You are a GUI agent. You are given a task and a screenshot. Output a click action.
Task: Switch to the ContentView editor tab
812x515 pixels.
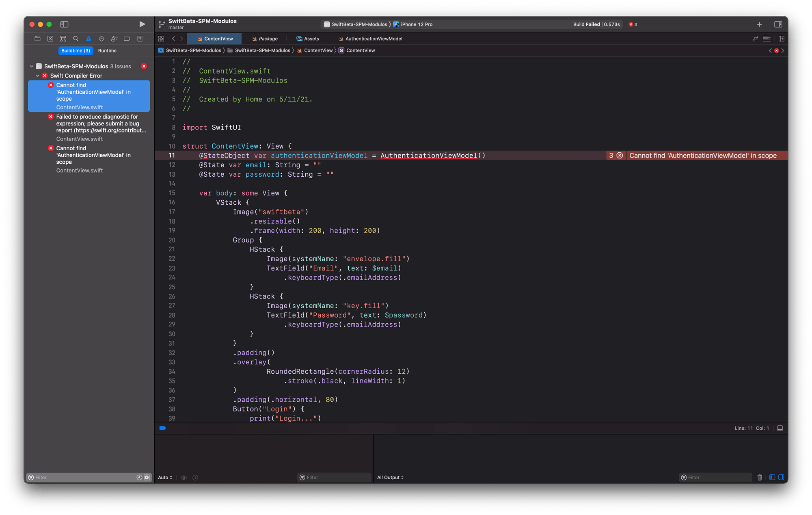pyautogui.click(x=214, y=39)
